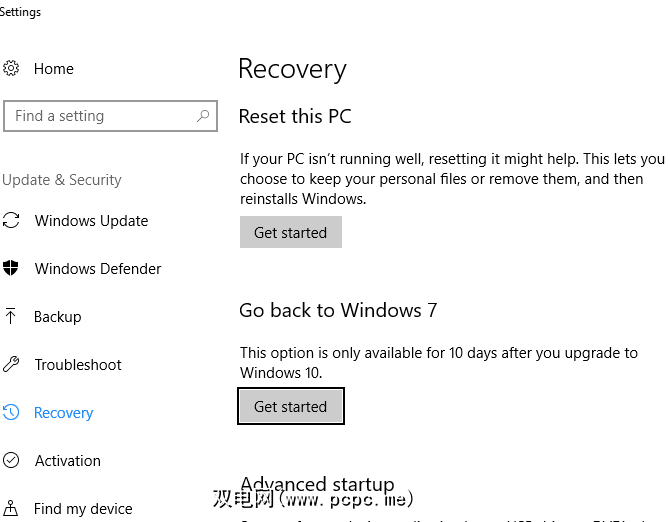Image resolution: width=670 pixels, height=522 pixels.
Task: Open the Windows Update text entry
Action: 91,221
